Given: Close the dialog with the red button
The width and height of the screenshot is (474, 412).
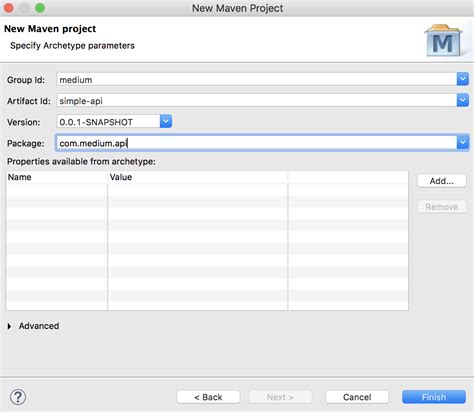Looking at the screenshot, I should [x=8, y=8].
